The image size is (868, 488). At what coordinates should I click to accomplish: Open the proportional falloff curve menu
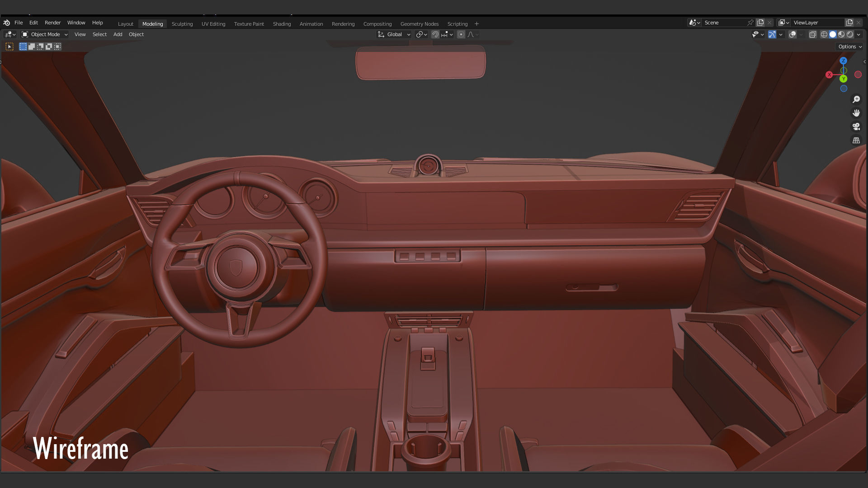pyautogui.click(x=473, y=34)
